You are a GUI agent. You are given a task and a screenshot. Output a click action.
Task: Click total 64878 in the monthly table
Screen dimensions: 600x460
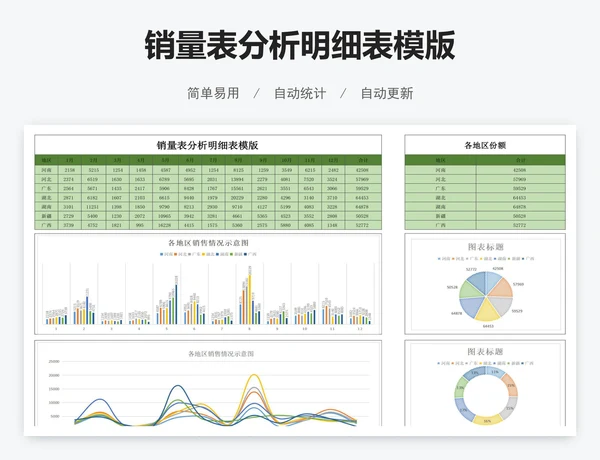[362, 207]
